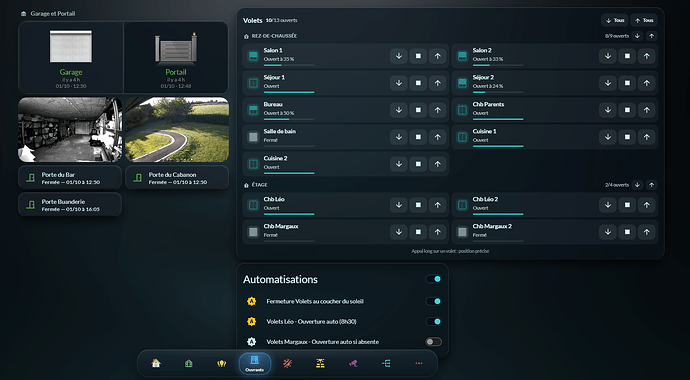This screenshot has height=380, width=690.
Task: Close all Rez-de-chaussée shutters with group down arrow
Action: [637, 36]
